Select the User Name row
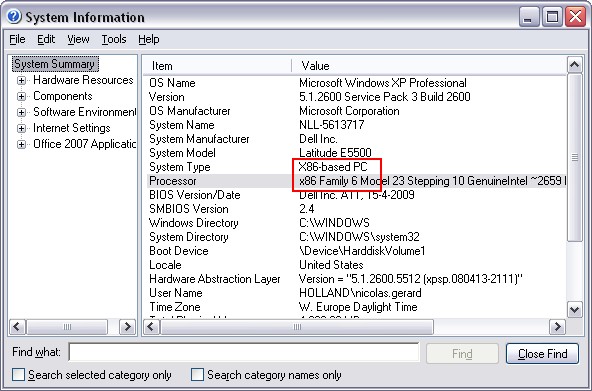Viewport: 592px width, 391px height. [x=355, y=292]
